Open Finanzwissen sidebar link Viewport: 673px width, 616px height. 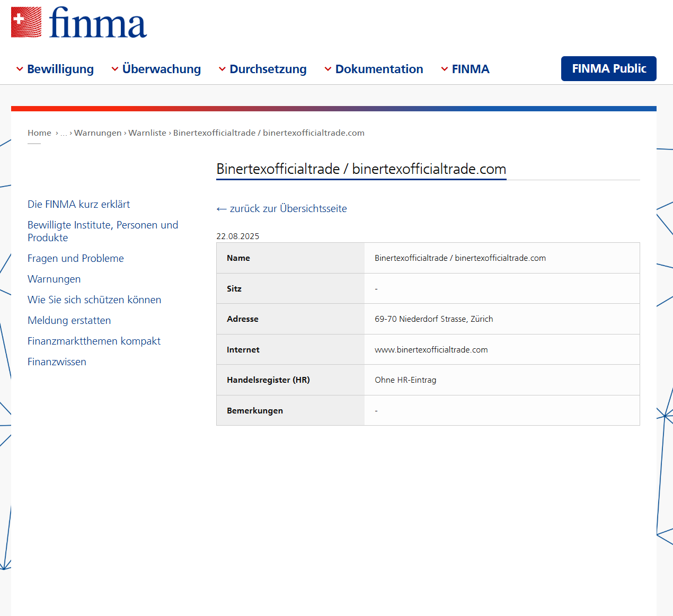point(57,362)
